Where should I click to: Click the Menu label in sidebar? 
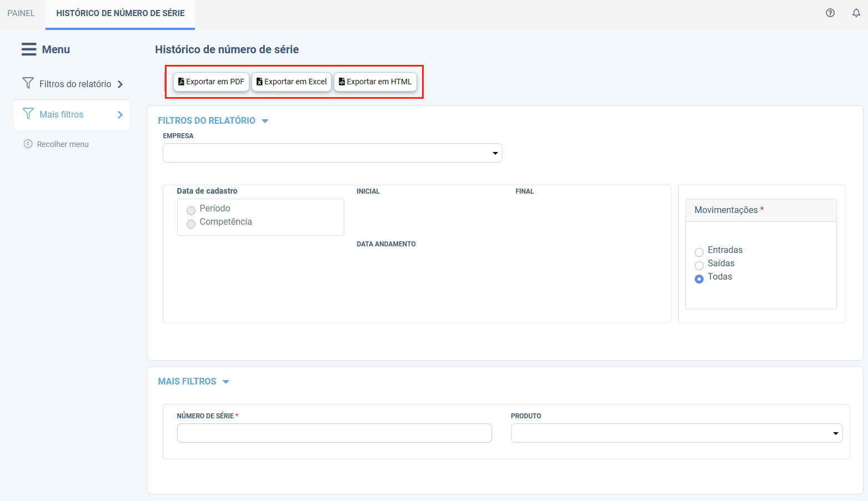(56, 49)
